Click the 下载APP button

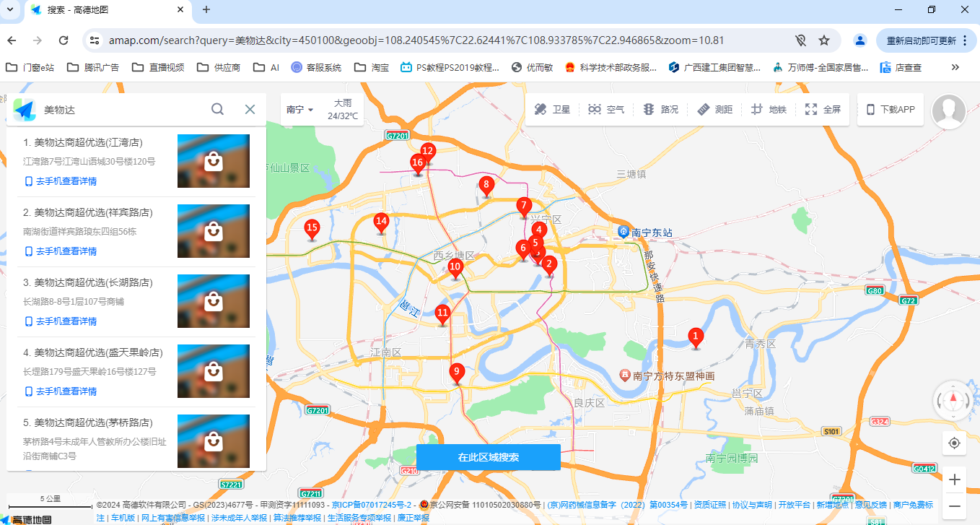[x=891, y=110]
